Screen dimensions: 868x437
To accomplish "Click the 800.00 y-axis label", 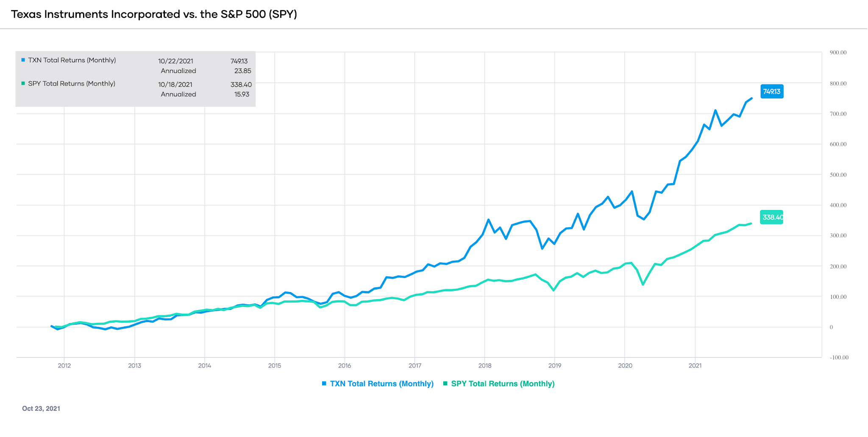I will click(x=838, y=84).
